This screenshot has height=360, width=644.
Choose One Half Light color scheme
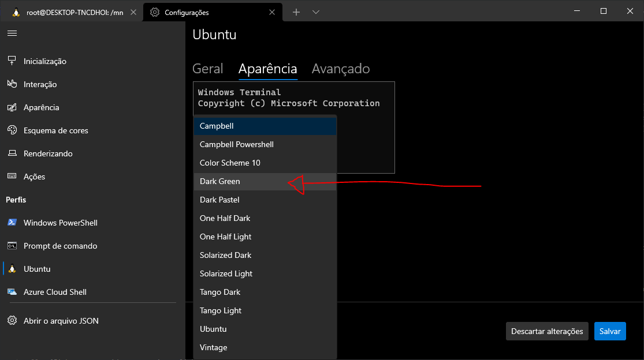pyautogui.click(x=265, y=237)
